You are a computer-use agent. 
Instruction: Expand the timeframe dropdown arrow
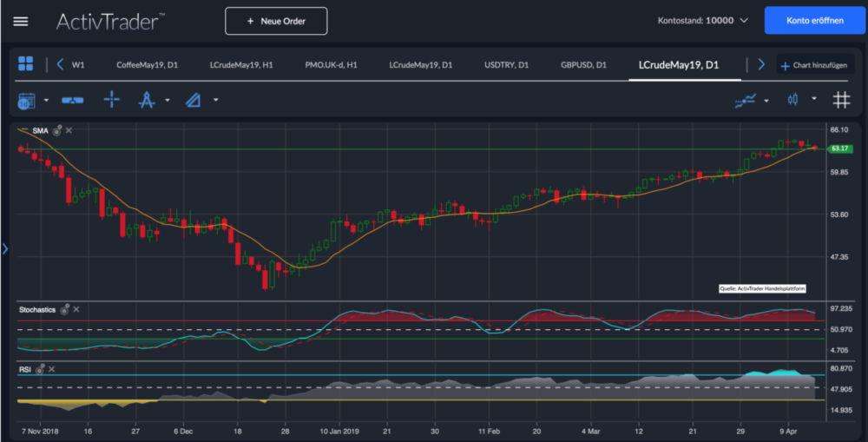point(46,100)
